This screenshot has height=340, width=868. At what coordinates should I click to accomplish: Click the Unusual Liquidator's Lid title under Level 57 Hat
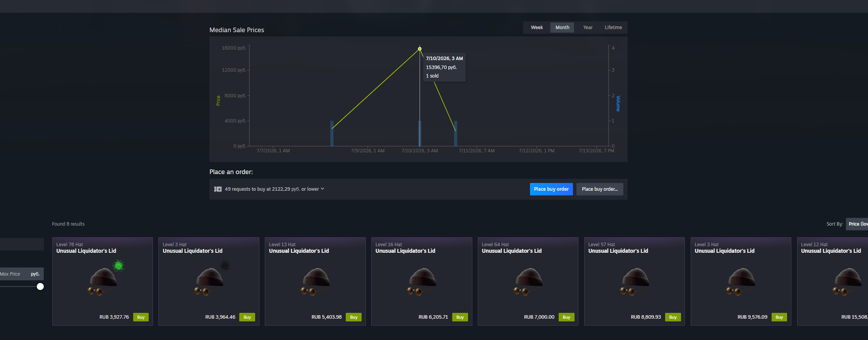point(618,251)
